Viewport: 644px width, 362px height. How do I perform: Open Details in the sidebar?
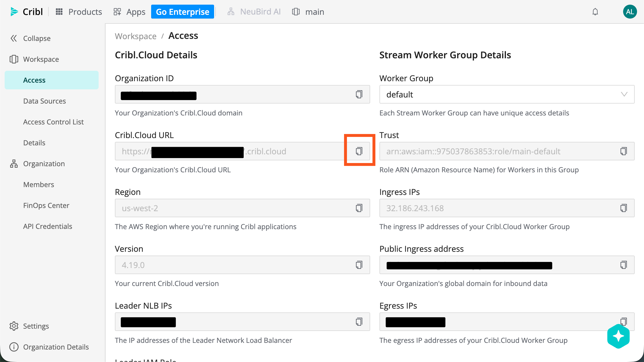[34, 143]
